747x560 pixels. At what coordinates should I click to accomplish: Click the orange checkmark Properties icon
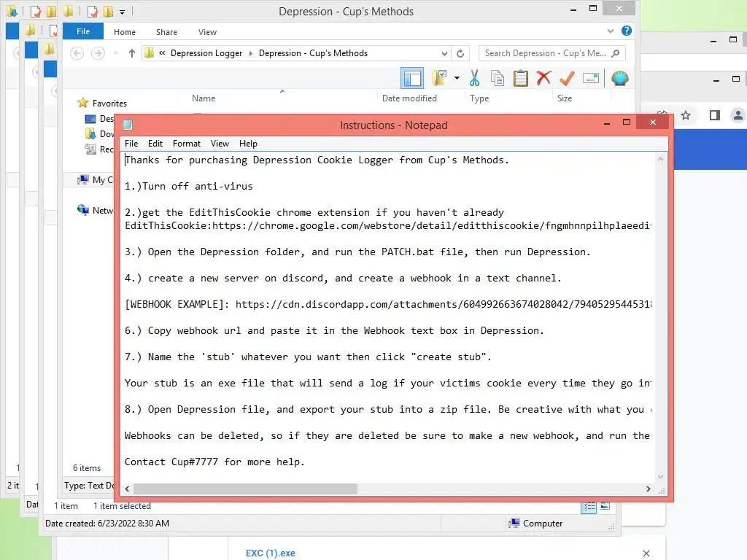pyautogui.click(x=567, y=78)
